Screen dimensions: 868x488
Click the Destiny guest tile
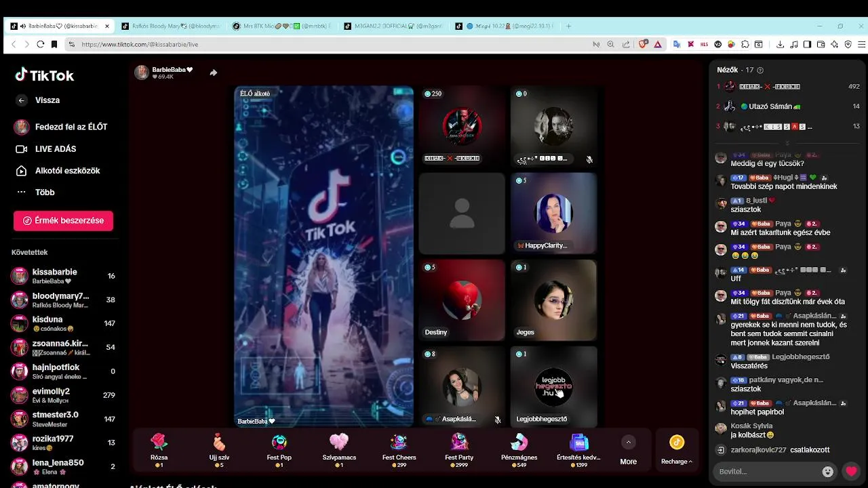point(461,300)
